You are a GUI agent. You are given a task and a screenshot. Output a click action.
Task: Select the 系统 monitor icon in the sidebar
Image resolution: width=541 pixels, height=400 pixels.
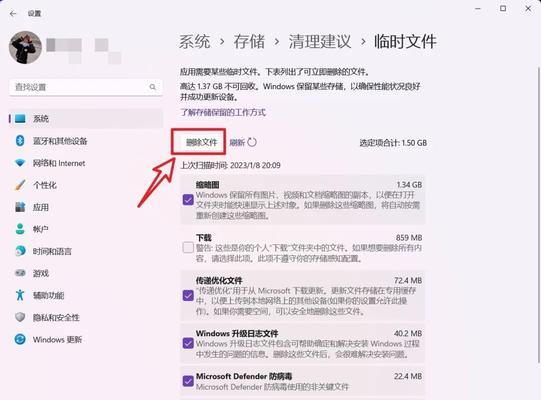coord(20,119)
